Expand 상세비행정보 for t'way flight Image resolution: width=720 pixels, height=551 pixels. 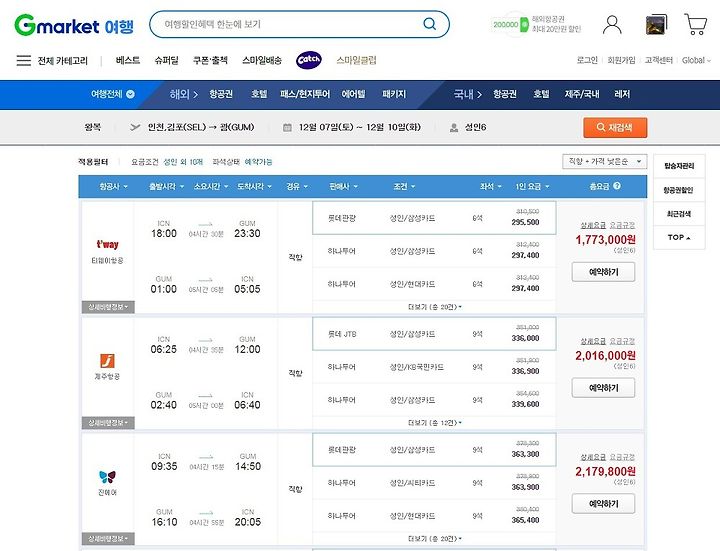tap(108, 307)
